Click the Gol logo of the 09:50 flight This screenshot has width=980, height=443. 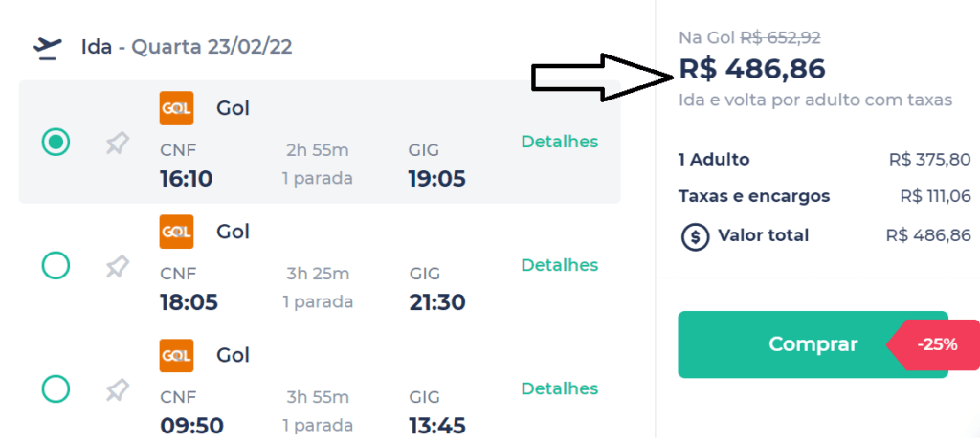(x=176, y=356)
